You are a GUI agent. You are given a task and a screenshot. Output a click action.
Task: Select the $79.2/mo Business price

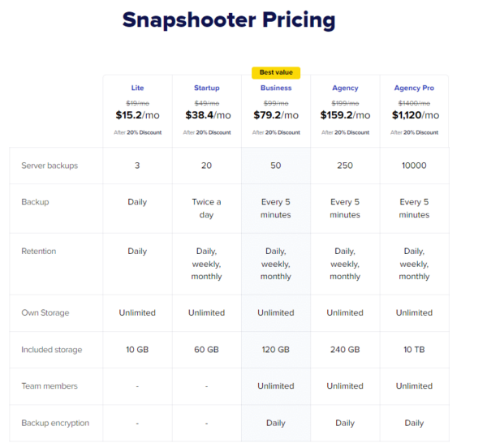click(x=276, y=115)
